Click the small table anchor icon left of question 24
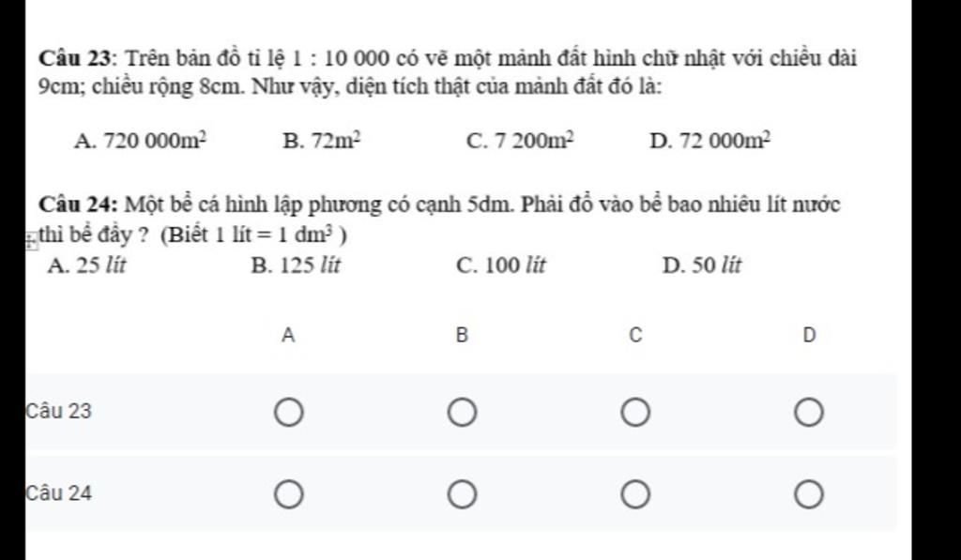This screenshot has width=961, height=560. coord(31,242)
